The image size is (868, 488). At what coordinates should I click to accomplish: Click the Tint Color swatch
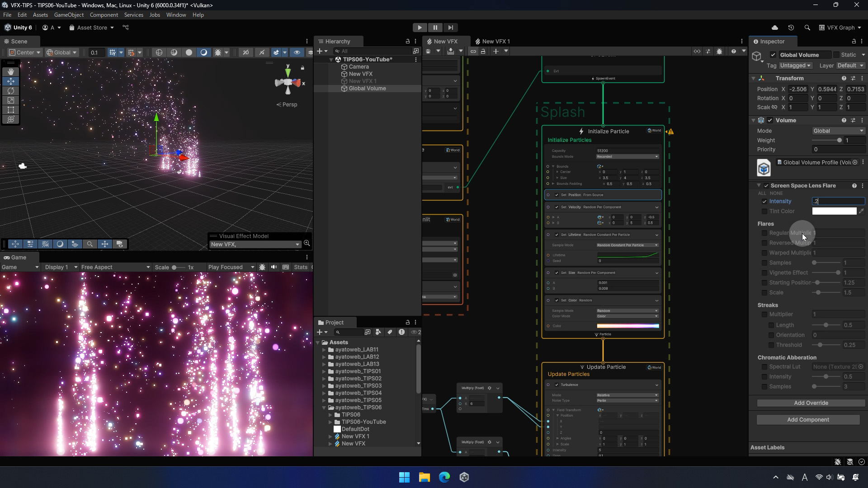point(834,211)
